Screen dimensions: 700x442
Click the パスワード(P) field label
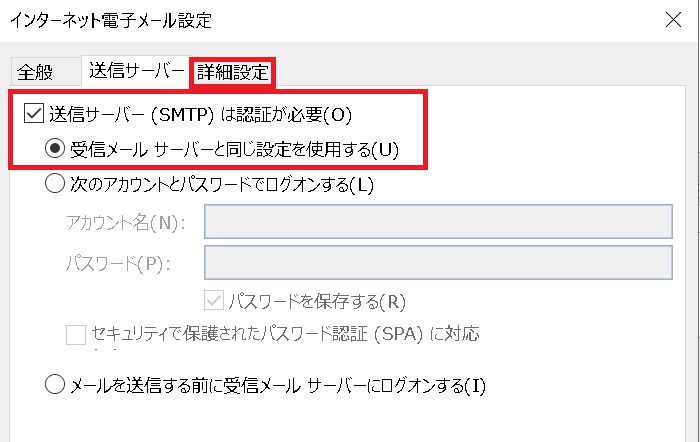[118, 263]
